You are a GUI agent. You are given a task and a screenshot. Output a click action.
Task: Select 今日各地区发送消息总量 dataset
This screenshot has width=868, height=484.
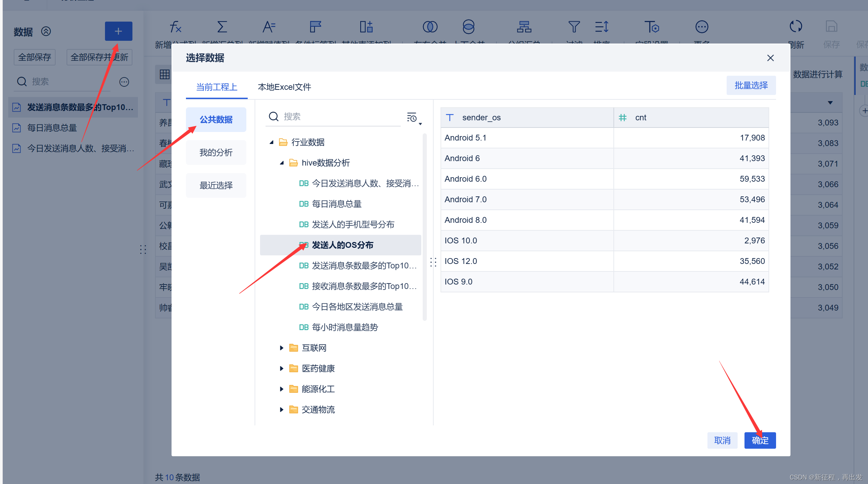coord(341,307)
